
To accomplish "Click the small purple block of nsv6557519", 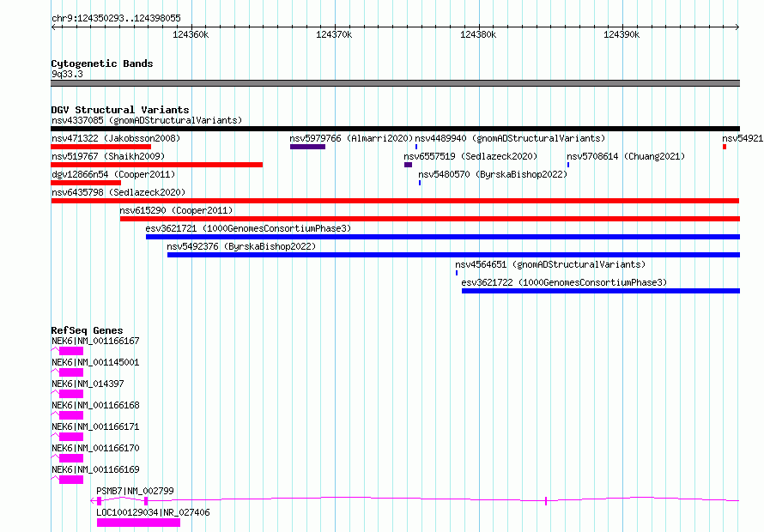I will (x=409, y=165).
